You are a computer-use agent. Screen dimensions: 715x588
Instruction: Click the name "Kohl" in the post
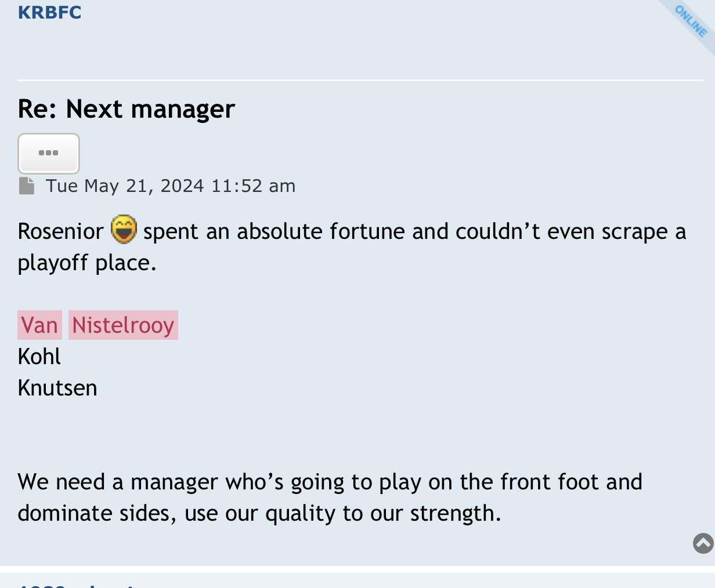click(x=39, y=357)
